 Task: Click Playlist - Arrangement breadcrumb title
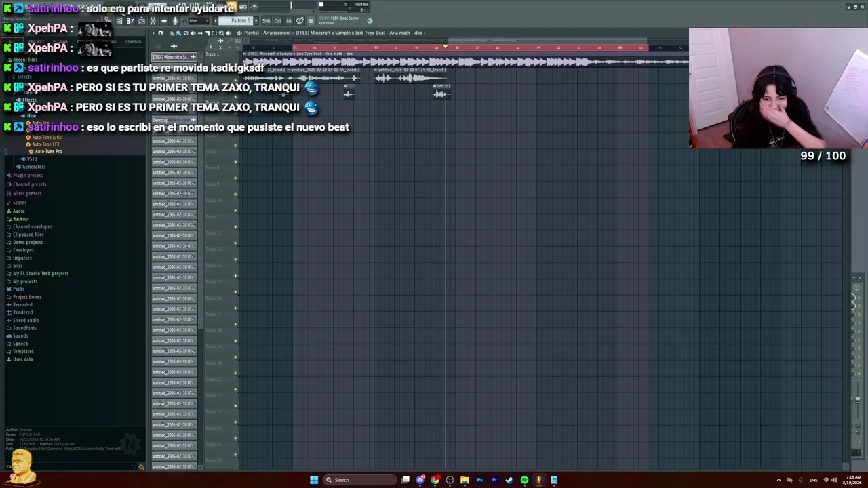[267, 33]
